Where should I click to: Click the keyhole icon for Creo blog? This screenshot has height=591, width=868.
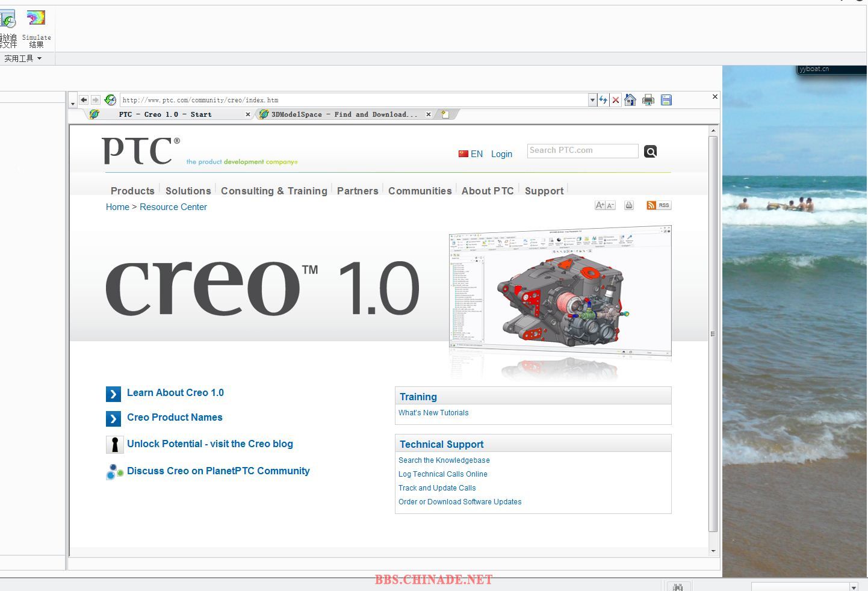coord(114,445)
